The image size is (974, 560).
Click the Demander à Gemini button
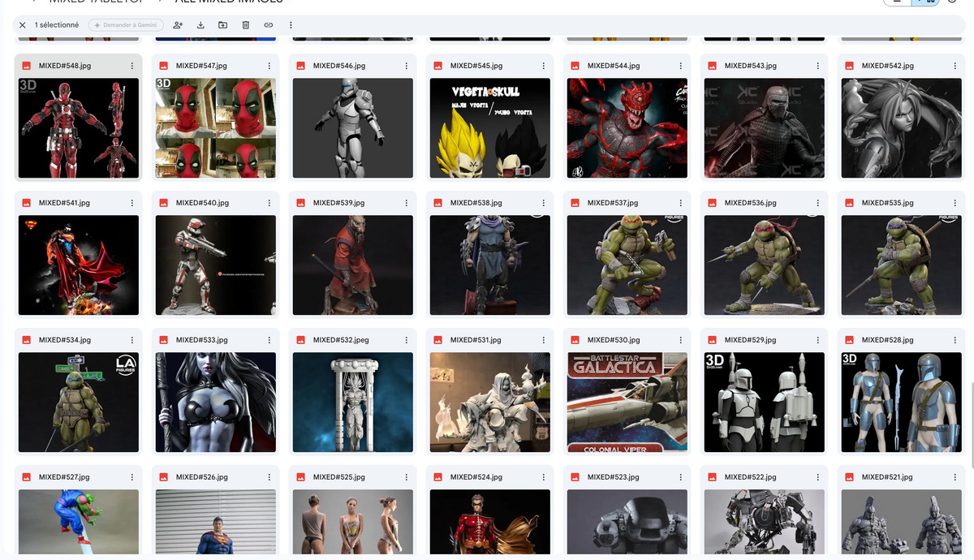(126, 25)
